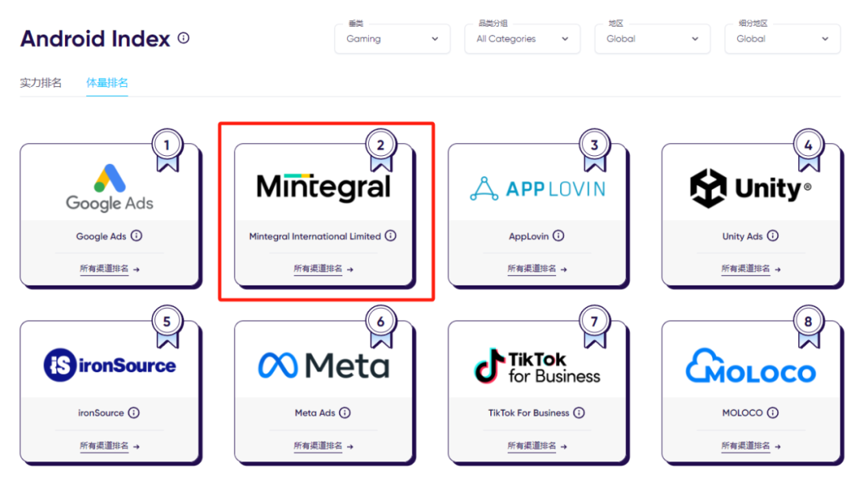868x480 pixels.
Task: Click the MOLOCO info icon
Action: (x=773, y=412)
